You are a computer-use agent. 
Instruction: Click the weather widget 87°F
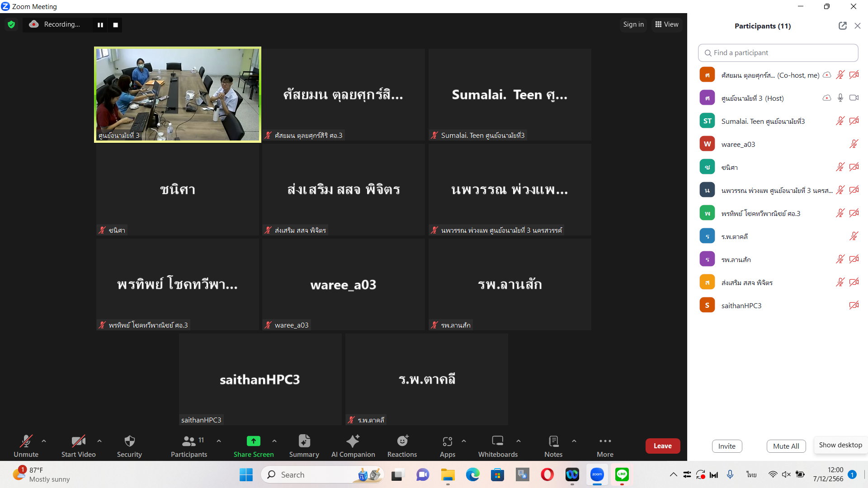click(42, 474)
